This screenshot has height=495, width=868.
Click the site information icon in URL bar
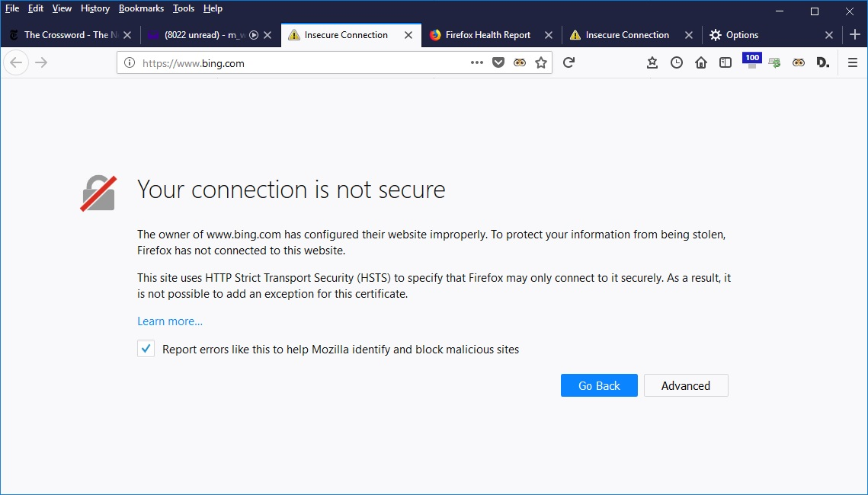(130, 63)
